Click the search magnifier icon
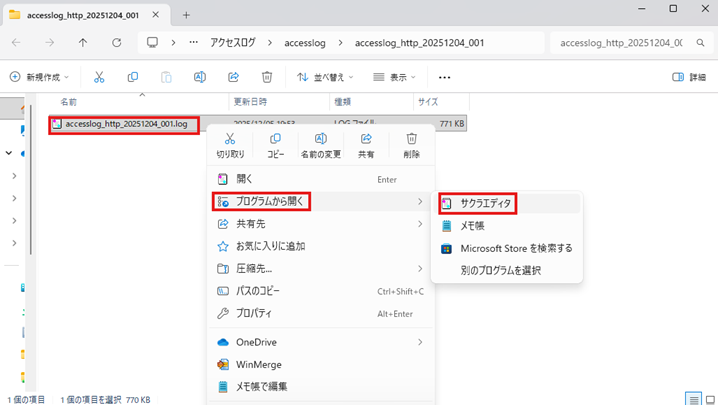Screen dimensions: 718x405 pos(700,43)
